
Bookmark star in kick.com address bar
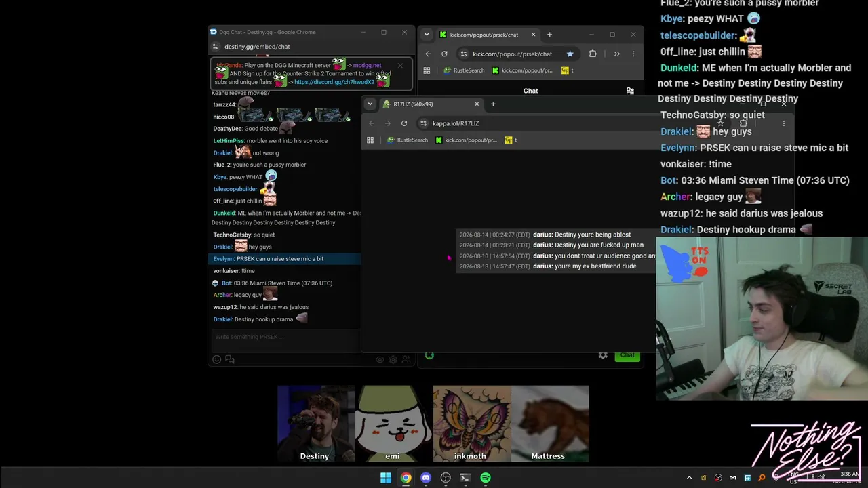point(570,54)
